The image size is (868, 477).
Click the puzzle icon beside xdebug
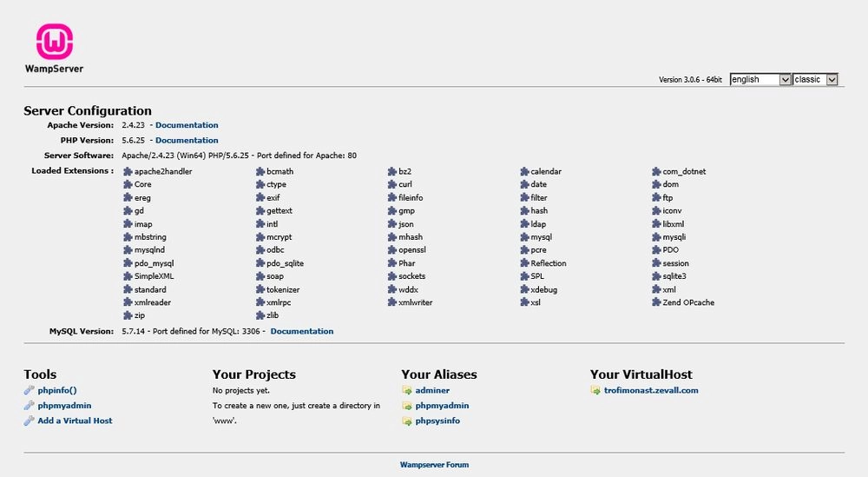click(x=524, y=289)
